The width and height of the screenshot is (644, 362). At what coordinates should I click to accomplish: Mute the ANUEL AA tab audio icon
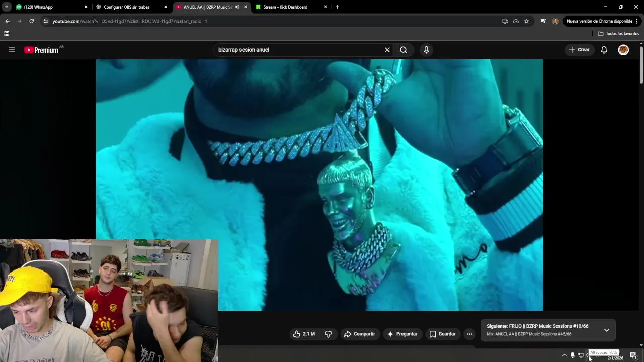pyautogui.click(x=237, y=7)
